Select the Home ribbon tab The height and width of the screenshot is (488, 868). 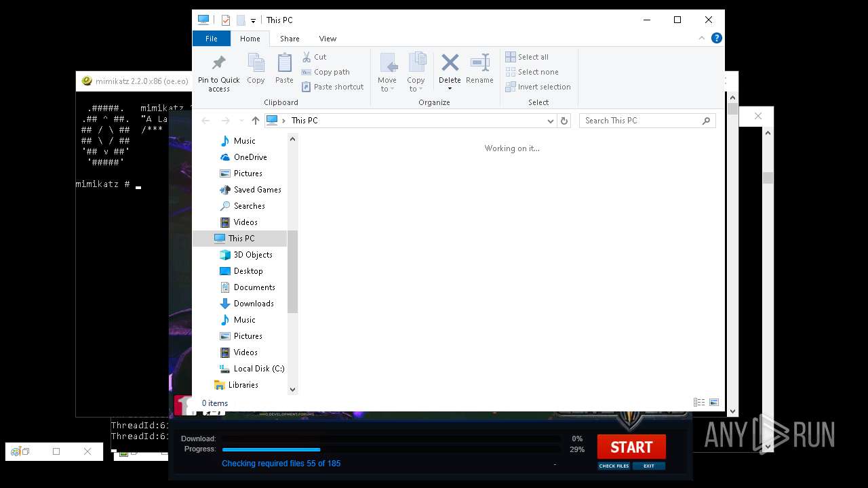click(250, 39)
